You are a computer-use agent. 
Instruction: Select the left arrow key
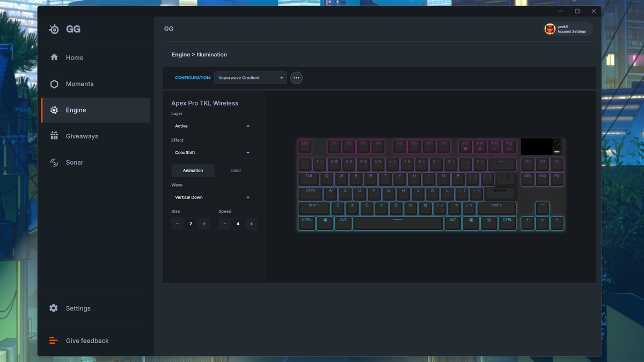click(x=528, y=223)
